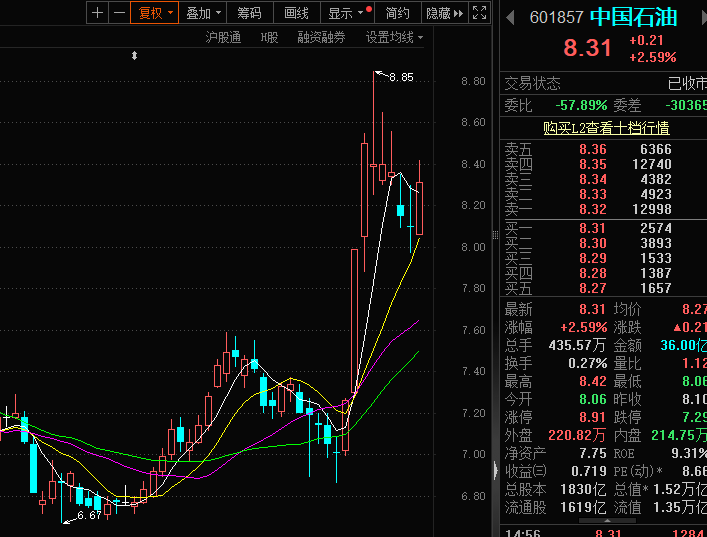Open the 购买L2查看十档行情 link
This screenshot has height=537, width=707.
[606, 128]
